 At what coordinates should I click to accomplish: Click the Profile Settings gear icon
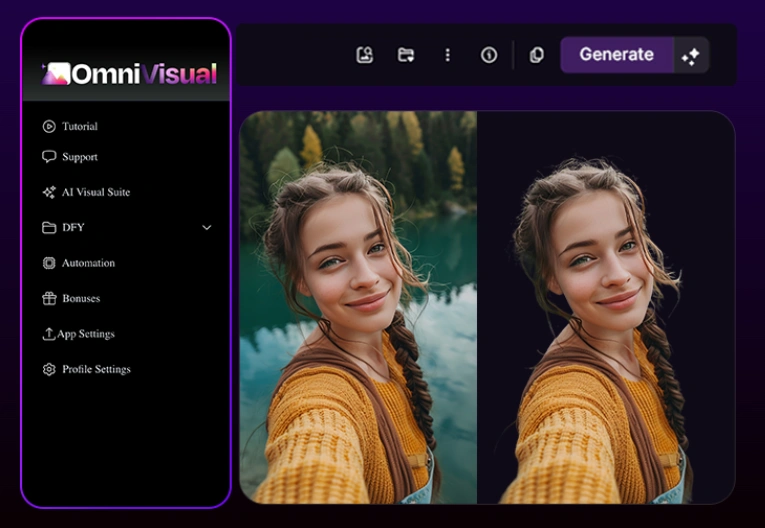49,369
